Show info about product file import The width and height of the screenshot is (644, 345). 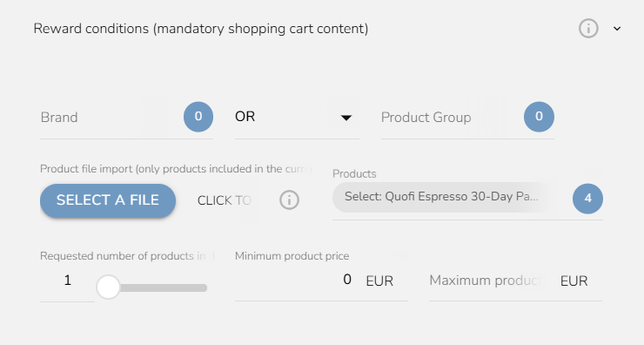coord(289,200)
